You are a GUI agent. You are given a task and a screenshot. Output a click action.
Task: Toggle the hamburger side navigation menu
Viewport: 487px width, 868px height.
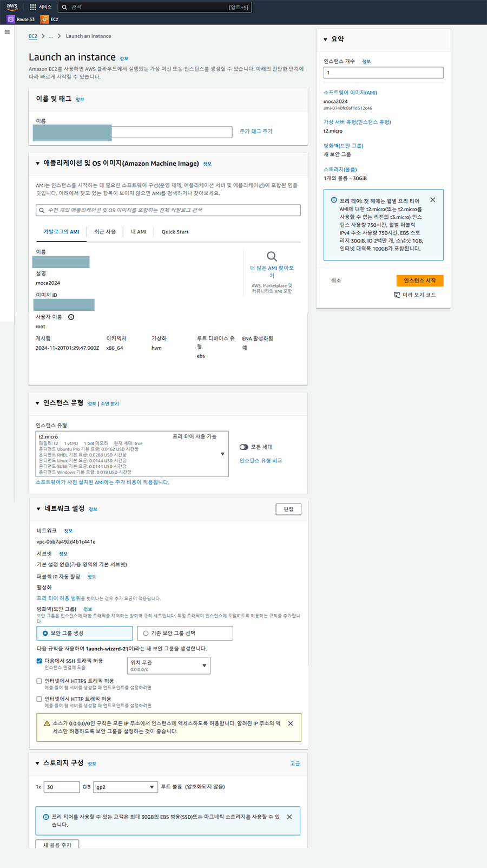click(7, 32)
